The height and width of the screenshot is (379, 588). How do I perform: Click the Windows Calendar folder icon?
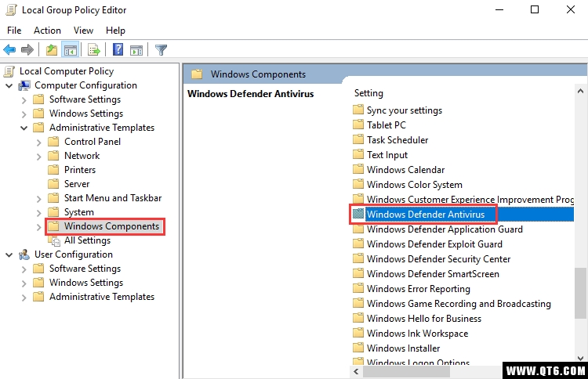click(x=358, y=169)
